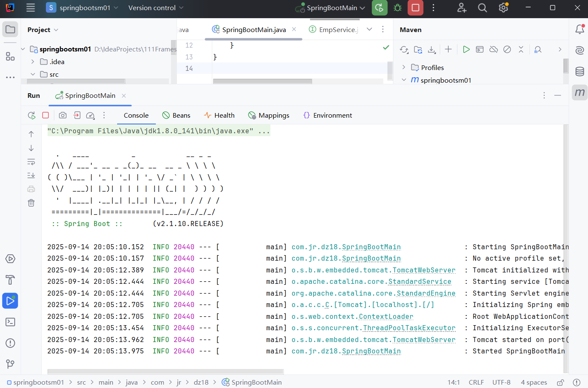Show hidden editor tabs chevron

pyautogui.click(x=369, y=29)
